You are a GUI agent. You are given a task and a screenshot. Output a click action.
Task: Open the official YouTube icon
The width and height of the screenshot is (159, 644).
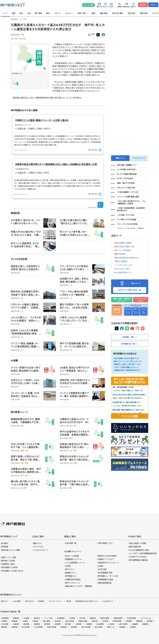pos(132,328)
